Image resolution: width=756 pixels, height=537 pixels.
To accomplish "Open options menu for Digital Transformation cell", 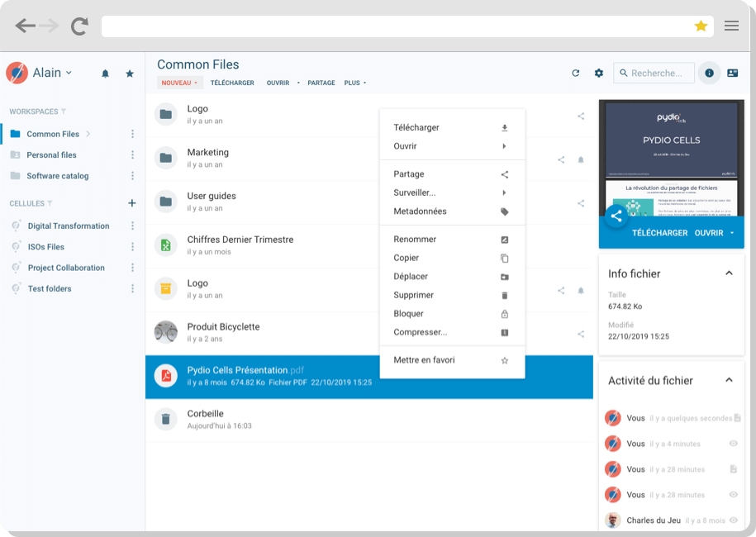I will coord(132,226).
